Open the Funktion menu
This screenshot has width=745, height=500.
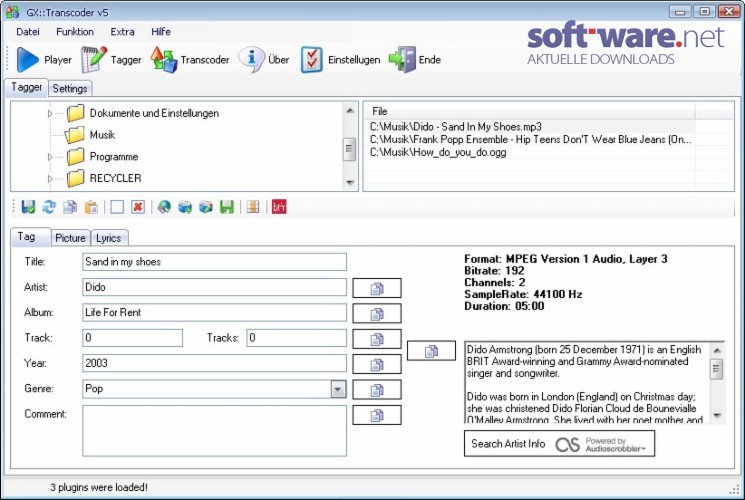75,32
